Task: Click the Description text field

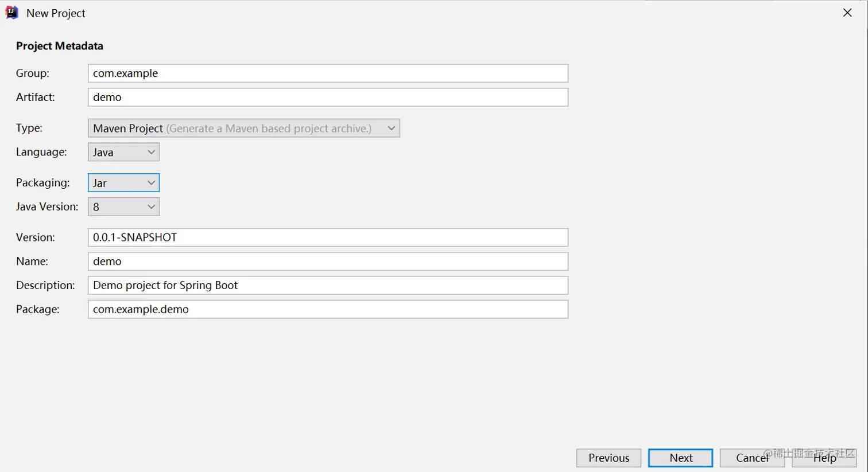Action: click(328, 286)
